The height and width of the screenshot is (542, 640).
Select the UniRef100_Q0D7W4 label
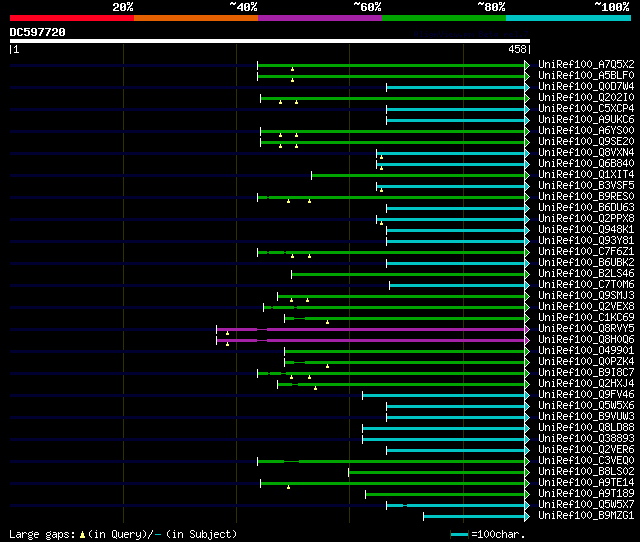click(x=586, y=87)
